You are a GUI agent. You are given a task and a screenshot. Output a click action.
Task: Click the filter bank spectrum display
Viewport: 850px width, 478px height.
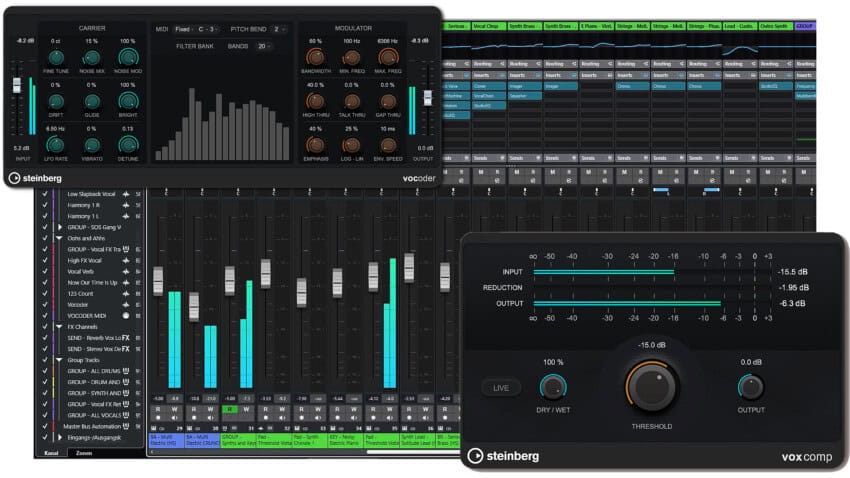[x=222, y=124]
